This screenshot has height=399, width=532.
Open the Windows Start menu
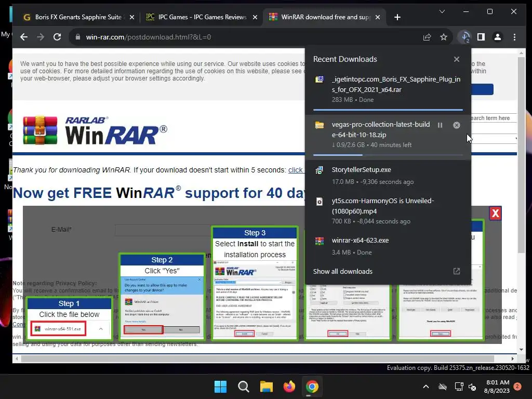point(220,387)
